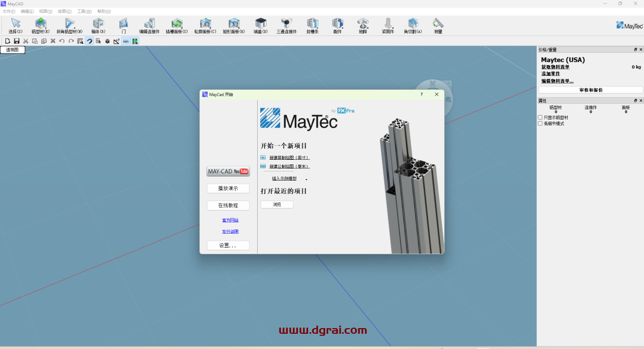Open the 工具(W) menu
This screenshot has width=644, height=349.
pyautogui.click(x=84, y=11)
